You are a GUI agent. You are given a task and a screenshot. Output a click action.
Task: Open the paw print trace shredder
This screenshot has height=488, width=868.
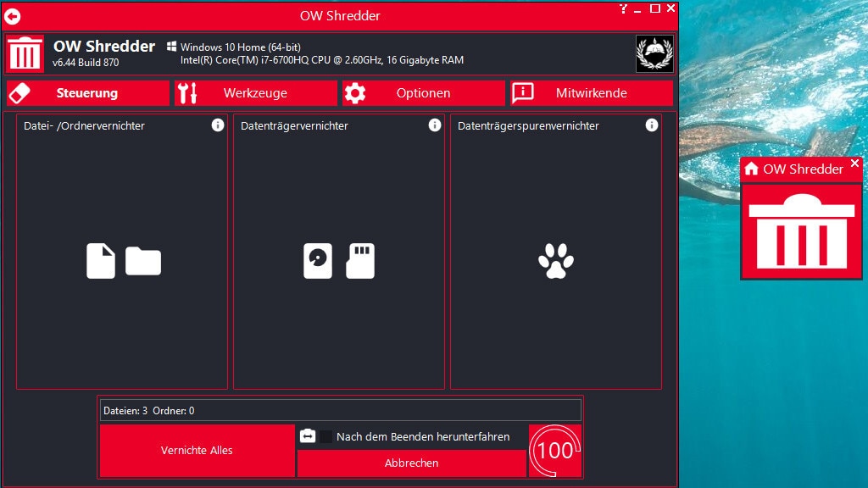point(556,261)
